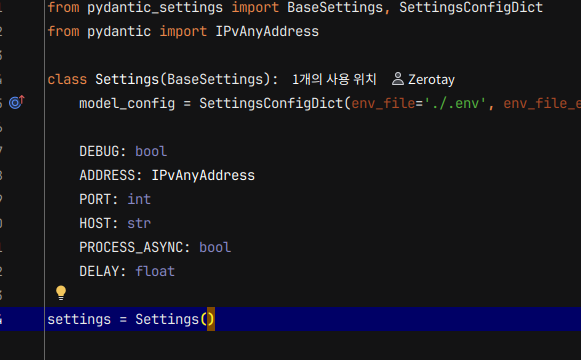Click the int type annotation for PORT

pos(139,199)
